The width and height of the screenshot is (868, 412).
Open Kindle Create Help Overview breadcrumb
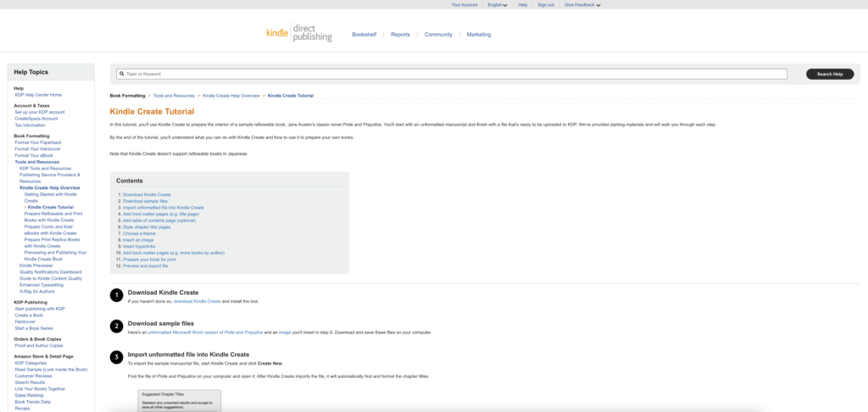231,96
